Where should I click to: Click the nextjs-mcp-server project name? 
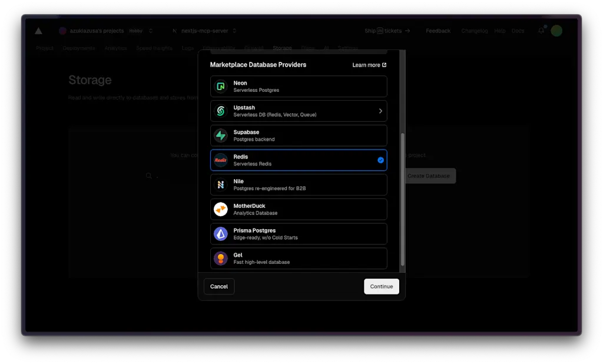(204, 31)
